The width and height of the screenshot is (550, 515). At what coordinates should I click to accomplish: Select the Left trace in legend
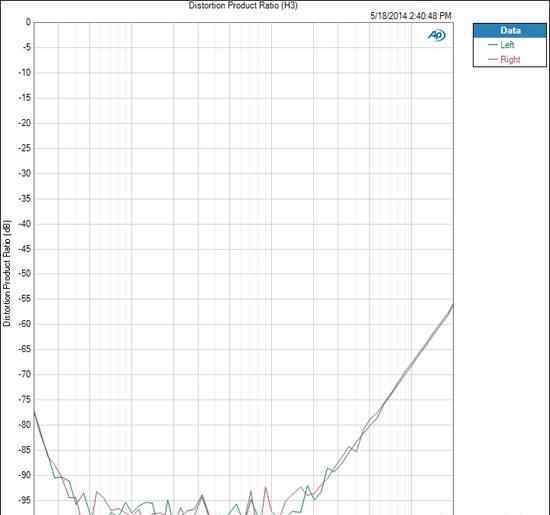(x=507, y=45)
